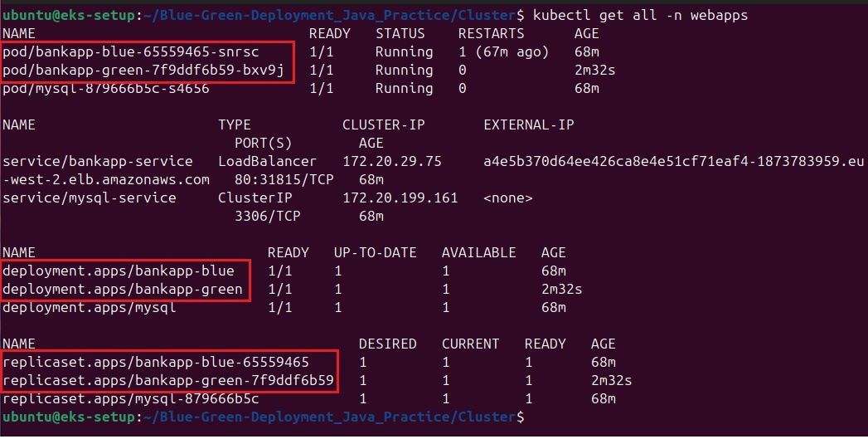The image size is (868, 439).
Task: Select deployment.apps/bankapp-green row name
Action: click(x=123, y=290)
